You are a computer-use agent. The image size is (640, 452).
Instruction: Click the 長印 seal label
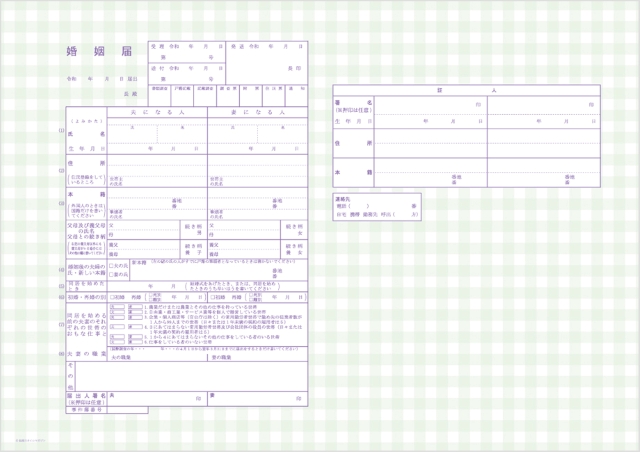(294, 68)
